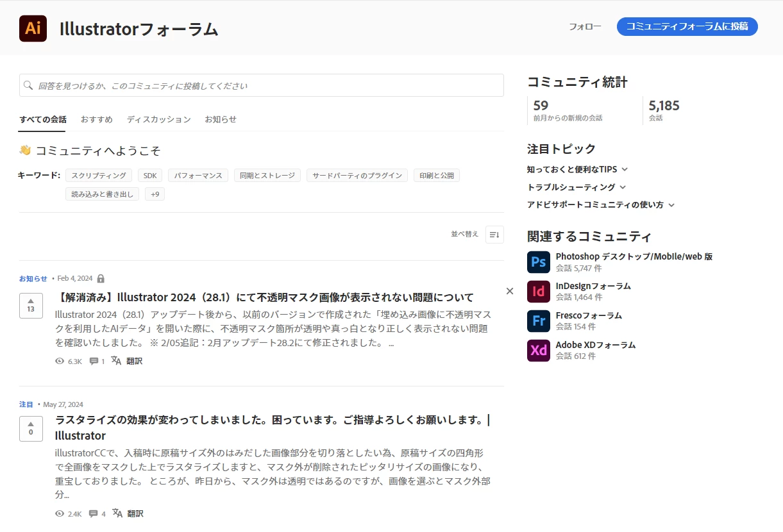
Task: Focus the community search input field
Action: [x=262, y=85]
